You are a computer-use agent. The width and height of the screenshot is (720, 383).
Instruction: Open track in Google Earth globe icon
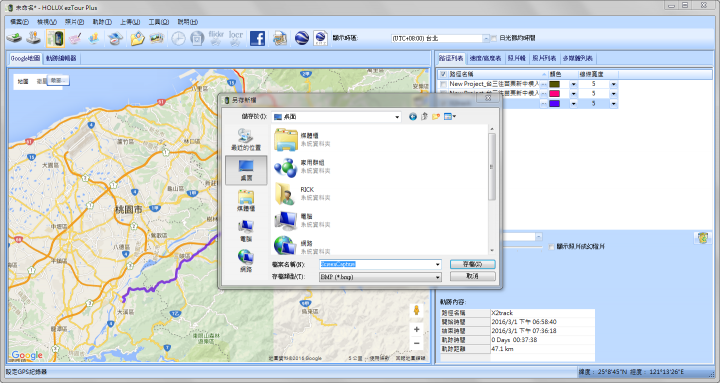[x=301, y=39]
